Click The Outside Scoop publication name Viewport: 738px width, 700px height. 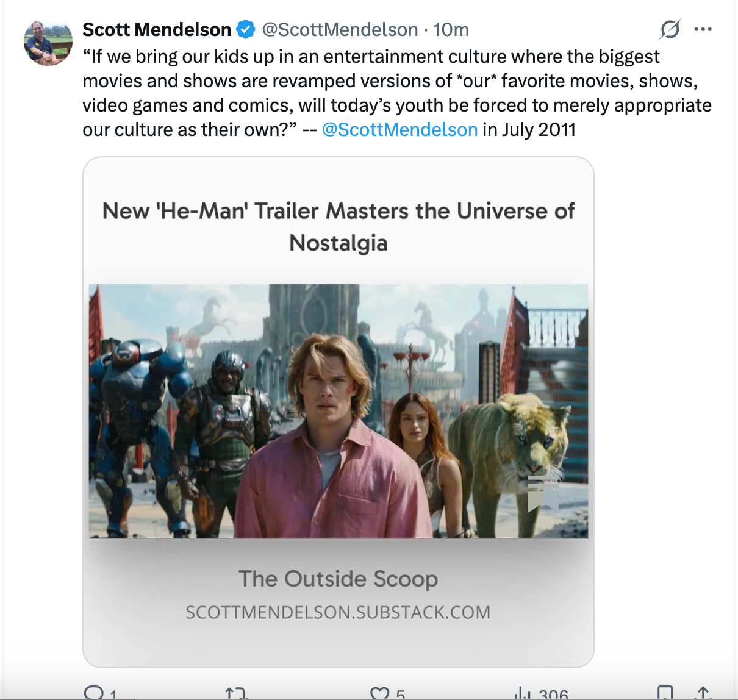339,579
